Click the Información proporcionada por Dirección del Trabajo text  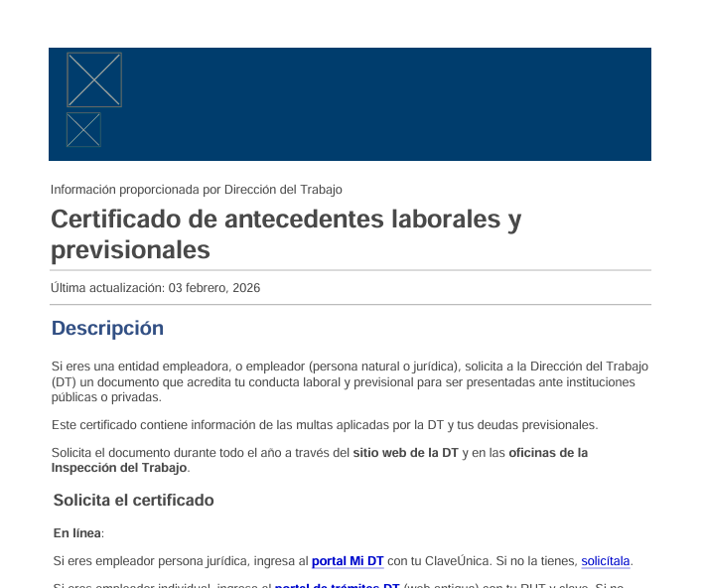tap(196, 190)
